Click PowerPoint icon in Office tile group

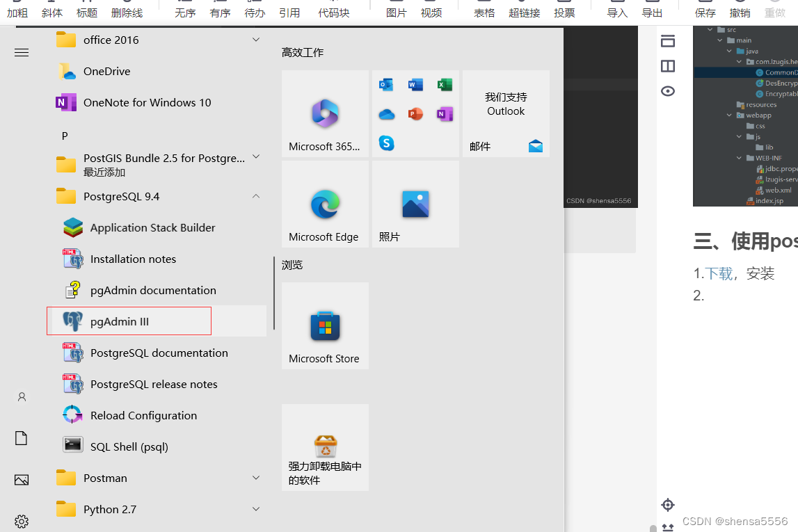point(416,114)
